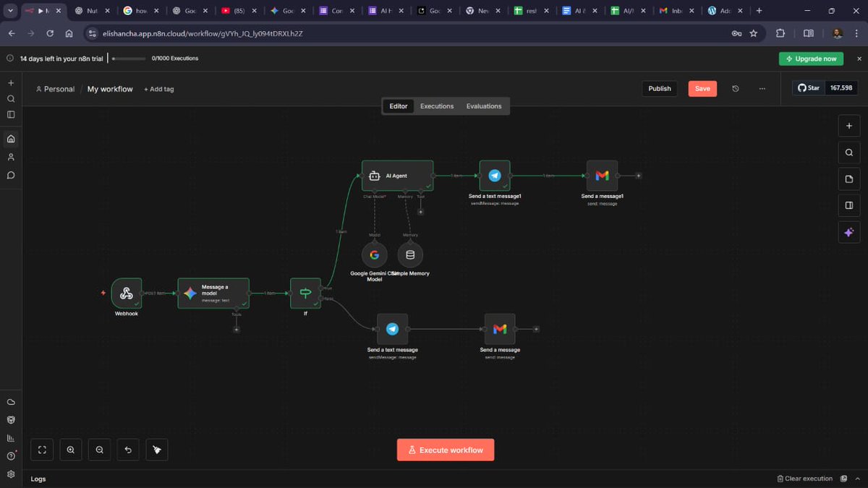Bookmark this page with the star icon
Screen dimensions: 868x488
pyautogui.click(x=753, y=33)
